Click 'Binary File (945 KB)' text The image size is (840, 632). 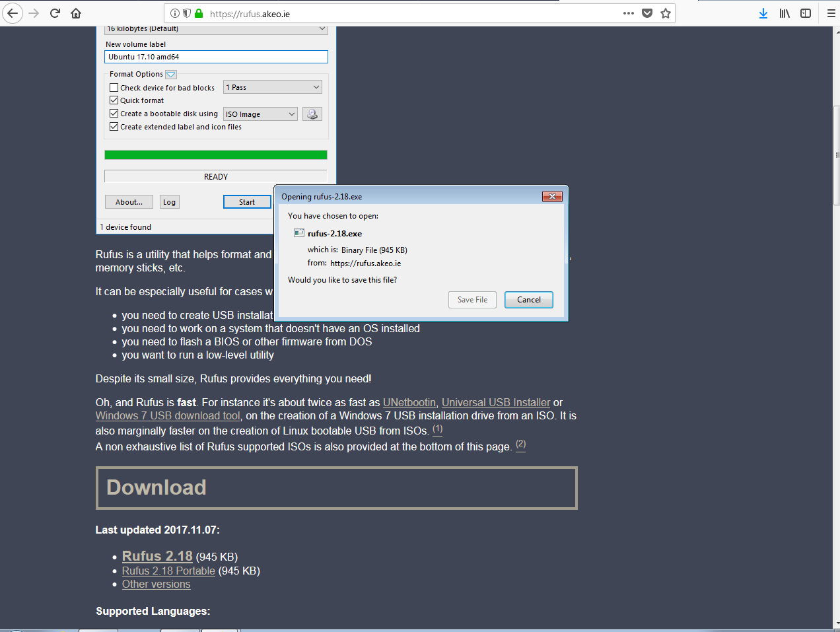pos(374,250)
